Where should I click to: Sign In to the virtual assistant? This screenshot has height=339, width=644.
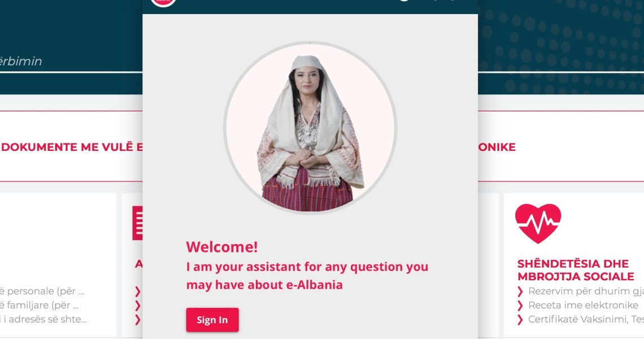click(212, 320)
